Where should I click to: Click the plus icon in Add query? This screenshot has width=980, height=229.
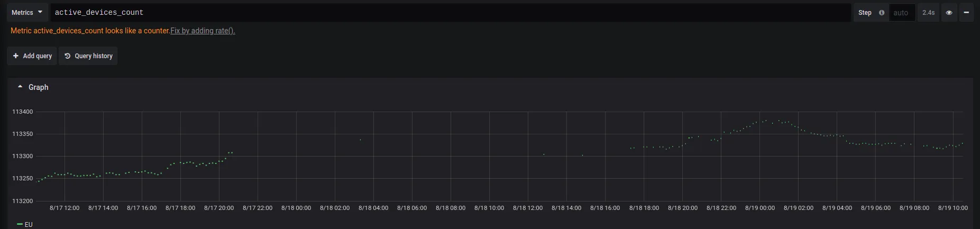(16, 56)
